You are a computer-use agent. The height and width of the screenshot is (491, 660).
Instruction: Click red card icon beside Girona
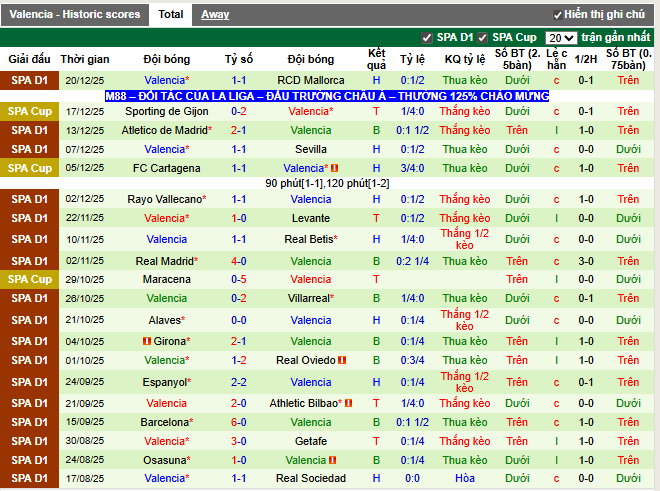pos(146,341)
